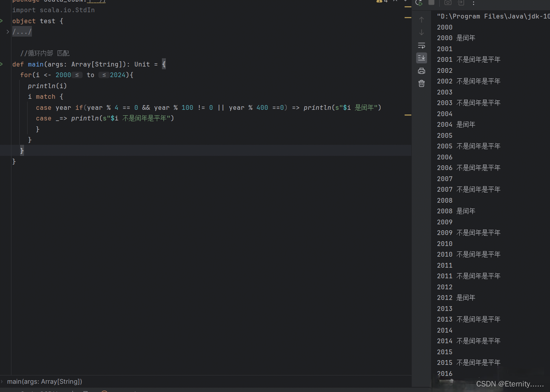This screenshot has height=392, width=550.
Task: Click the println(i) statement
Action: click(x=47, y=86)
